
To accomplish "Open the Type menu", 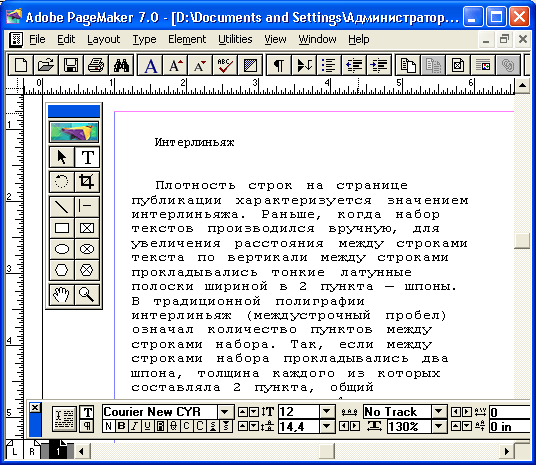I will tap(144, 39).
